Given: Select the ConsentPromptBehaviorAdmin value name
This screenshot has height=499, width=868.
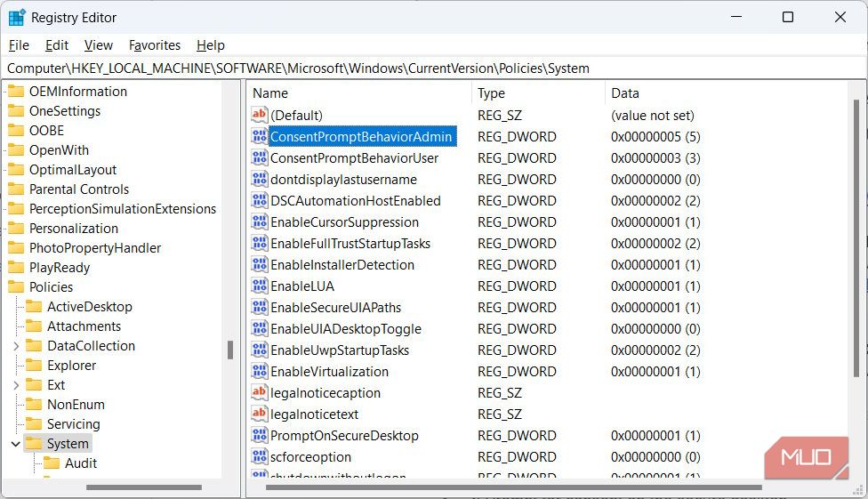Looking at the screenshot, I should tap(361, 136).
